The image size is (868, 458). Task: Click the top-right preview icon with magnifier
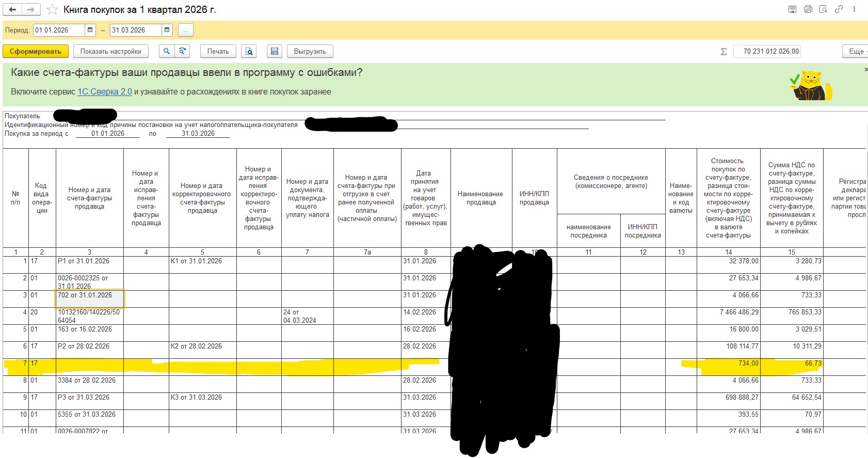(x=824, y=9)
